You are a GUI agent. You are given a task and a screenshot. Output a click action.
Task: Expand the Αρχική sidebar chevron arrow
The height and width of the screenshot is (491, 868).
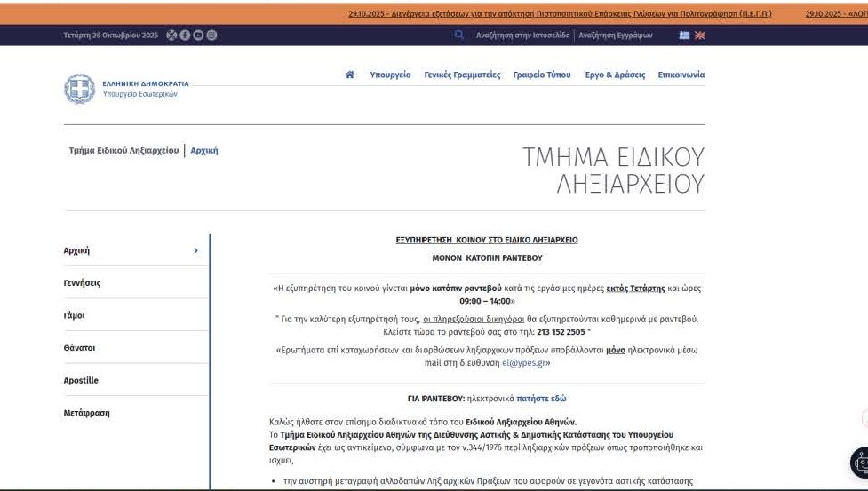[x=196, y=251]
